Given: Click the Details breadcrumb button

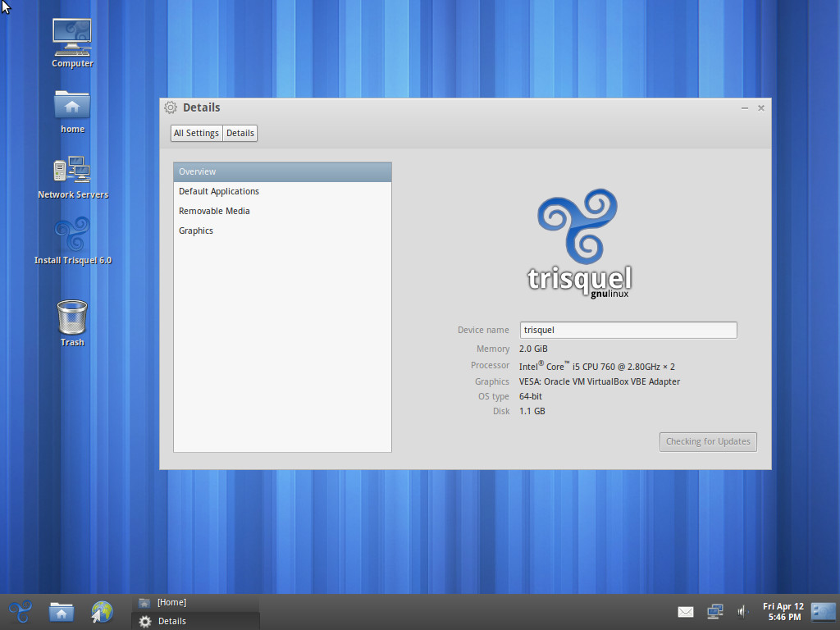Looking at the screenshot, I should 240,134.
